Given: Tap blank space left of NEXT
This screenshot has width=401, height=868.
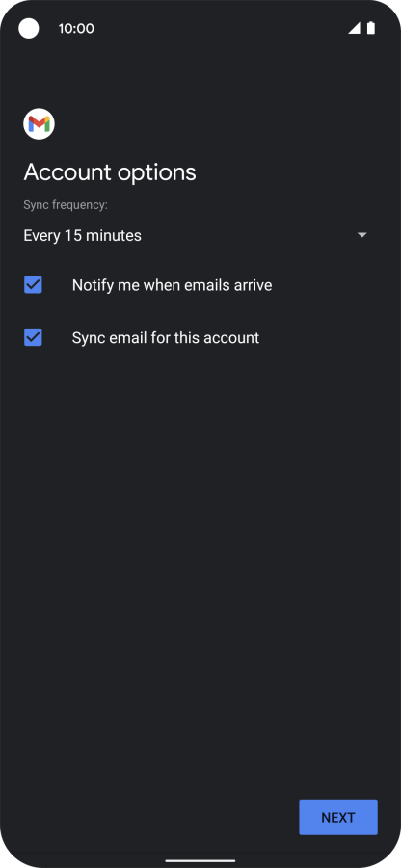Looking at the screenshot, I should click(149, 817).
